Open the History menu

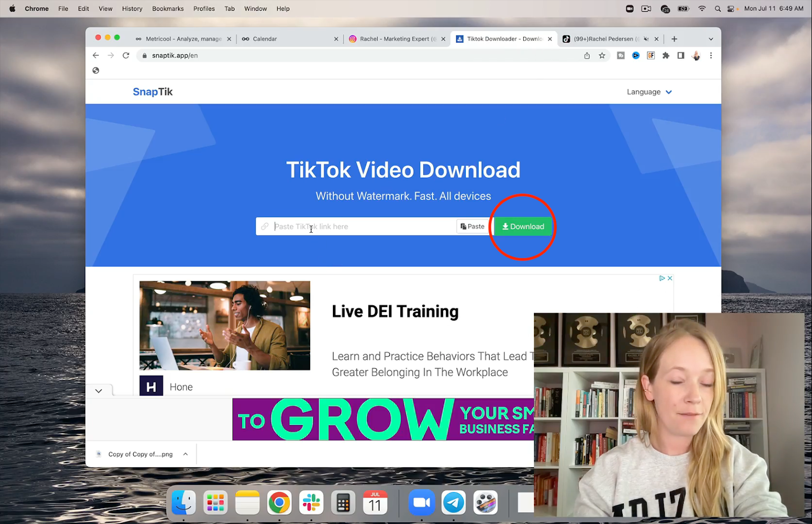coord(132,9)
